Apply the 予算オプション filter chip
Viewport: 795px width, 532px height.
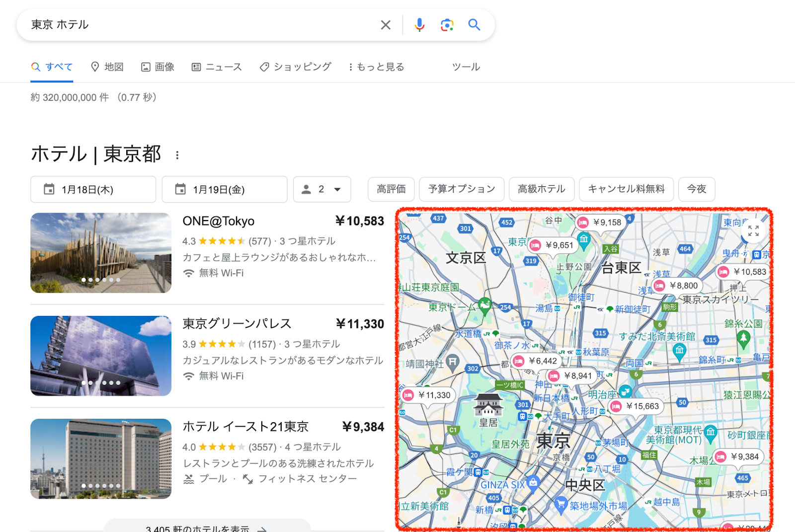pos(462,189)
